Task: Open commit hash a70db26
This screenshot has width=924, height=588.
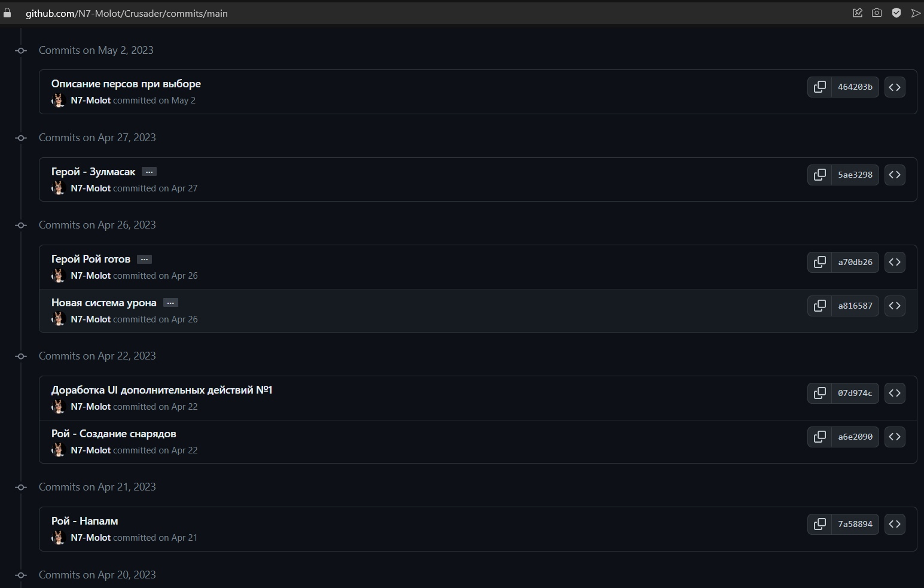Action: (855, 262)
